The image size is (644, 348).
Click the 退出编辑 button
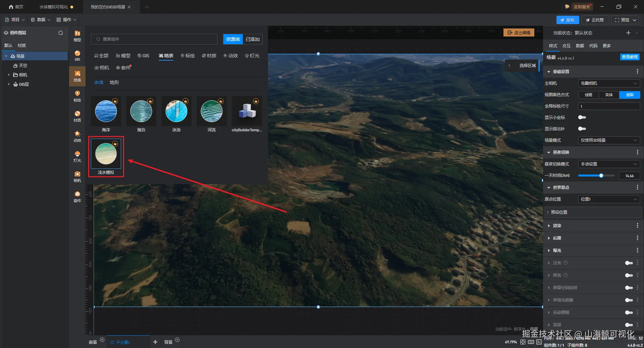pyautogui.click(x=519, y=32)
